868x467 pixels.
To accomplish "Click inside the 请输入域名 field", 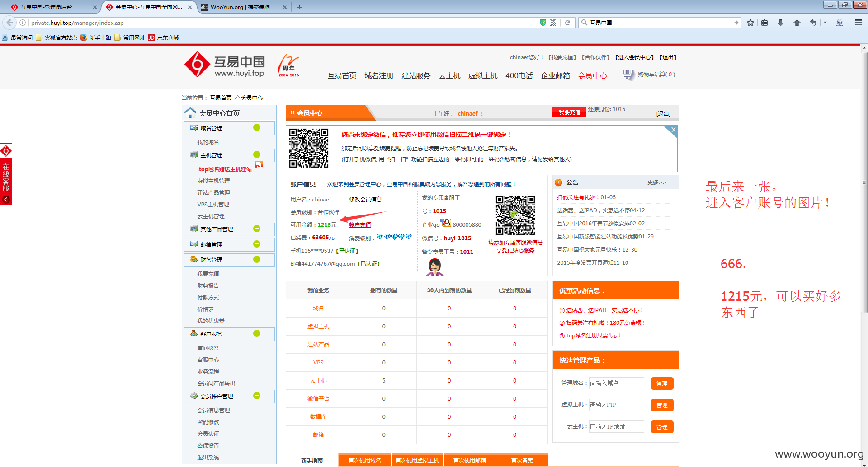I will [617, 383].
